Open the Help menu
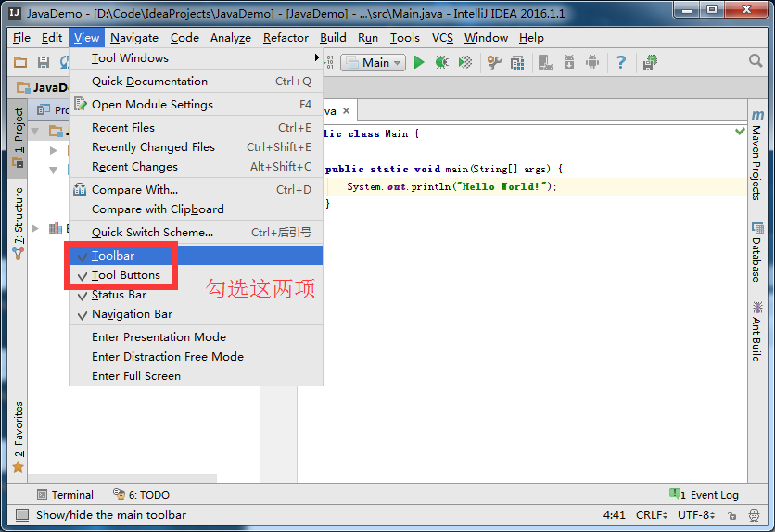The height and width of the screenshot is (532, 775). [x=531, y=38]
